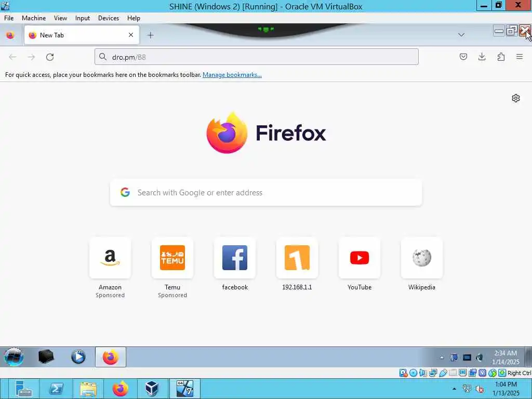Show hidden icons in host system tray
Screen dimensions: 532x399
454,389
